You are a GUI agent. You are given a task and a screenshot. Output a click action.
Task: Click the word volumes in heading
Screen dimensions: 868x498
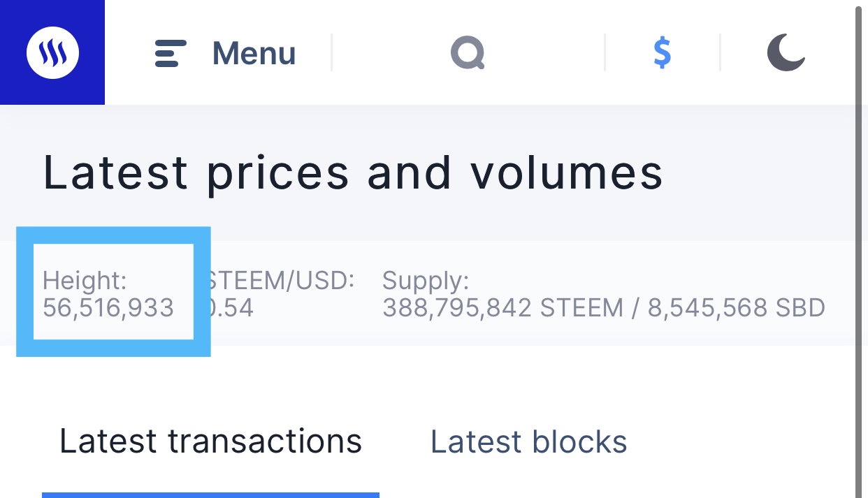pyautogui.click(x=566, y=173)
